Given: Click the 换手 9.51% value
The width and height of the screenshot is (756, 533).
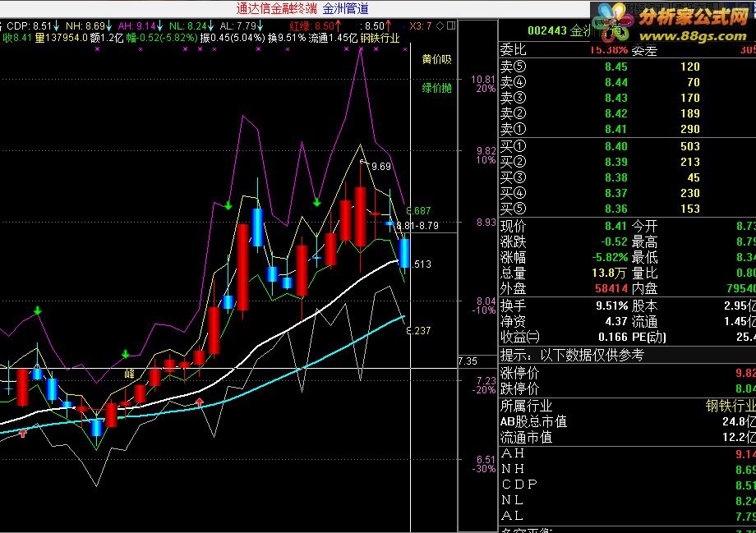Looking at the screenshot, I should click(x=612, y=306).
